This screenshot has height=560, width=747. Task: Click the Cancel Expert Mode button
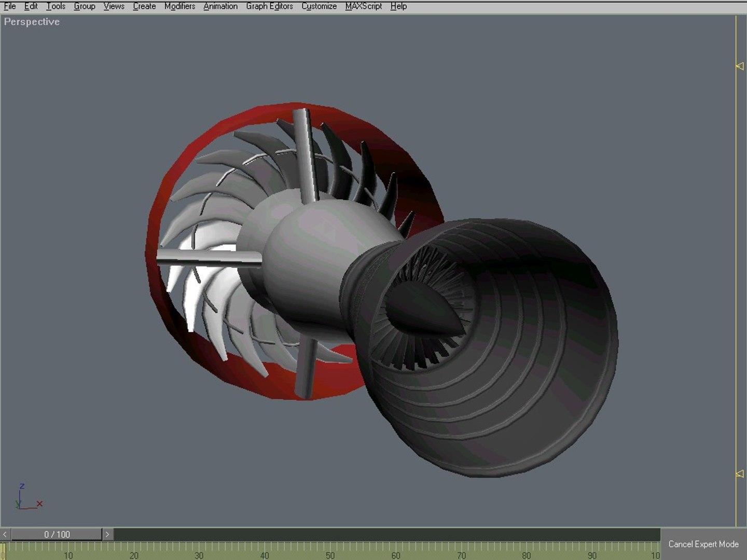[703, 544]
